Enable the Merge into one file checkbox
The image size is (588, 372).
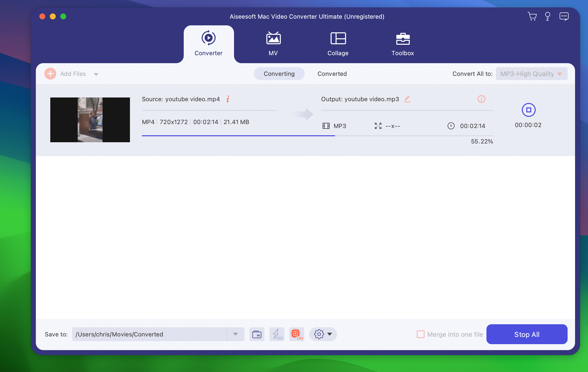(420, 334)
